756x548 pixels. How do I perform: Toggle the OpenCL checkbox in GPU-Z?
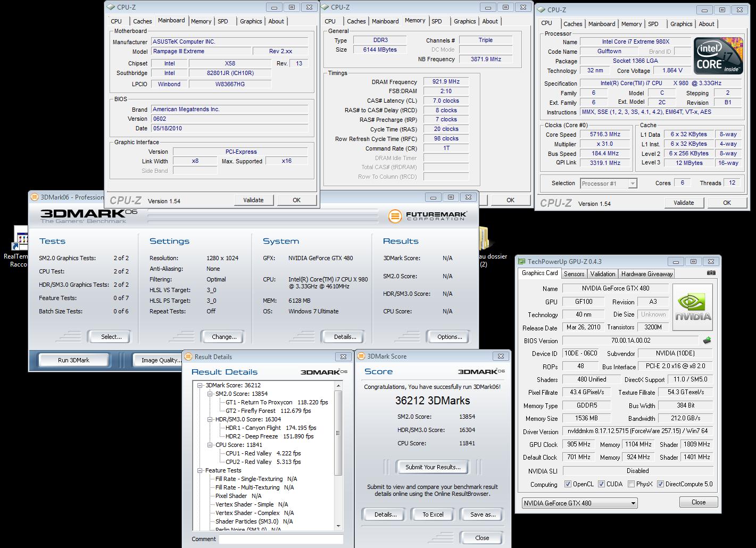pos(568,484)
